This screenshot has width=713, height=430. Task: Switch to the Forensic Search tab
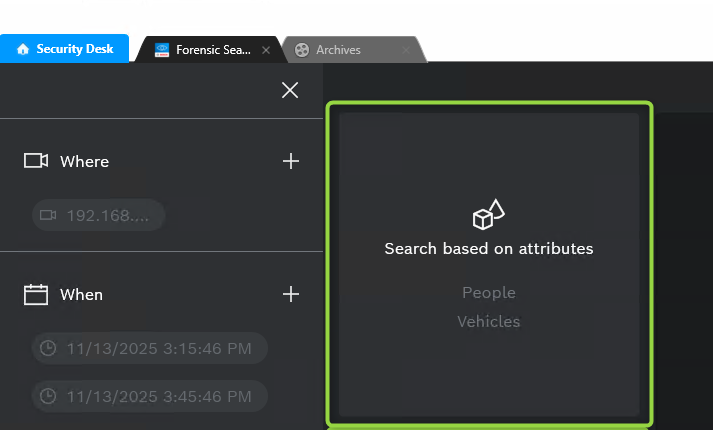point(212,50)
